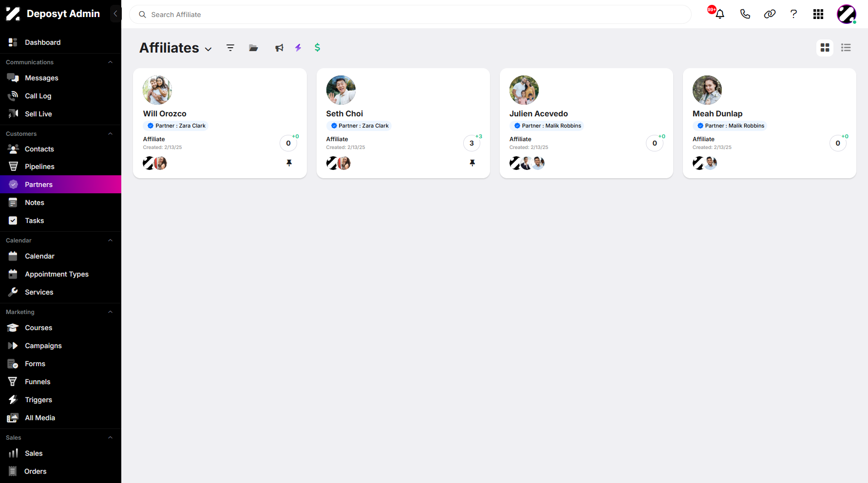Open Seth Choi affiliate name
868x483 pixels.
coord(344,113)
